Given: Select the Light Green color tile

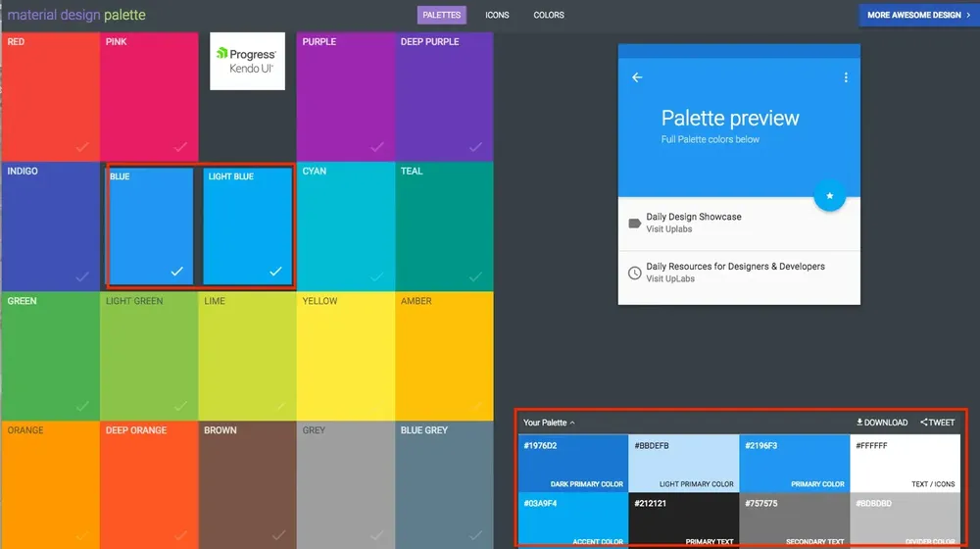Looking at the screenshot, I should pyautogui.click(x=149, y=356).
